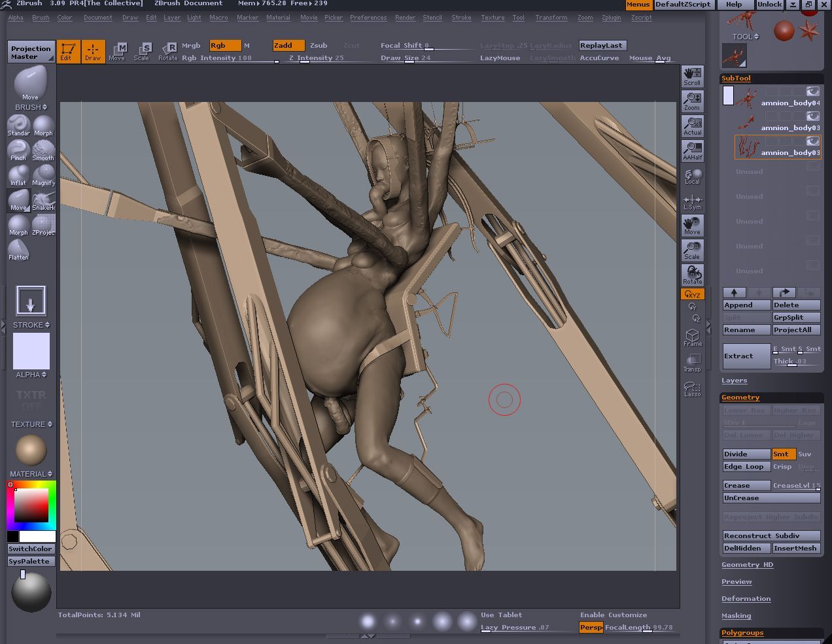Viewport: 832px width, 644px height.
Task: Click the AAHalf view icon
Action: coord(692,151)
